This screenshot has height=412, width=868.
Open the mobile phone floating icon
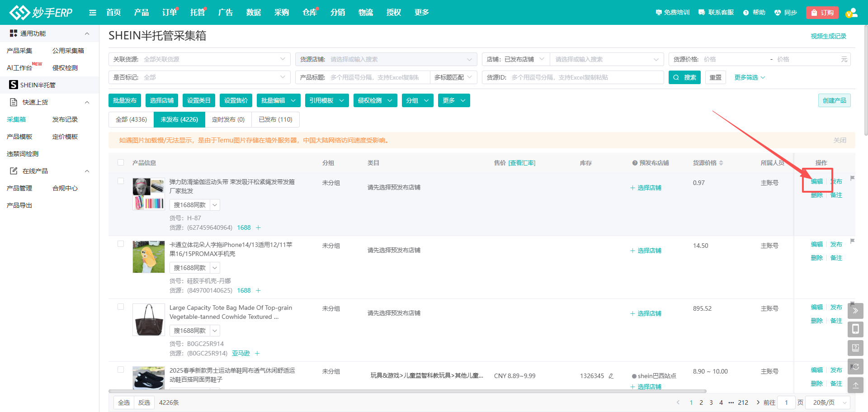(x=855, y=329)
